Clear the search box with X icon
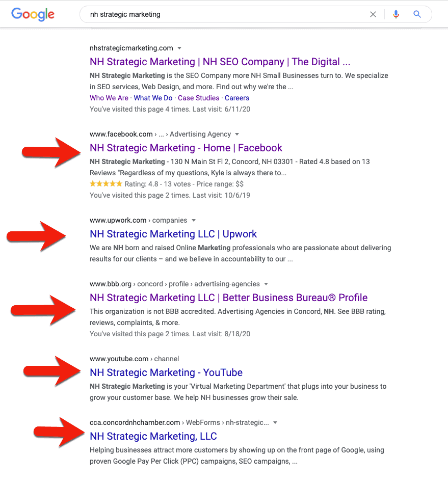Image resolution: width=448 pixels, height=483 pixels. pyautogui.click(x=373, y=14)
